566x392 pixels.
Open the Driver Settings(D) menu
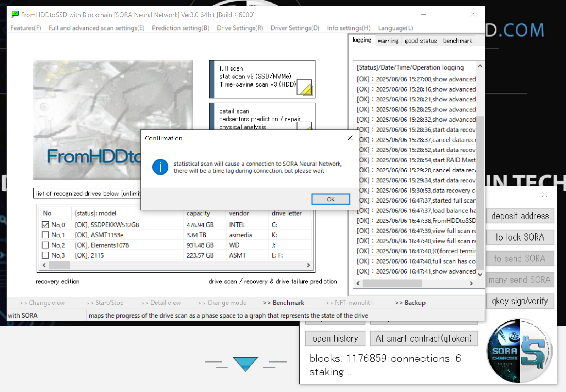coord(295,28)
